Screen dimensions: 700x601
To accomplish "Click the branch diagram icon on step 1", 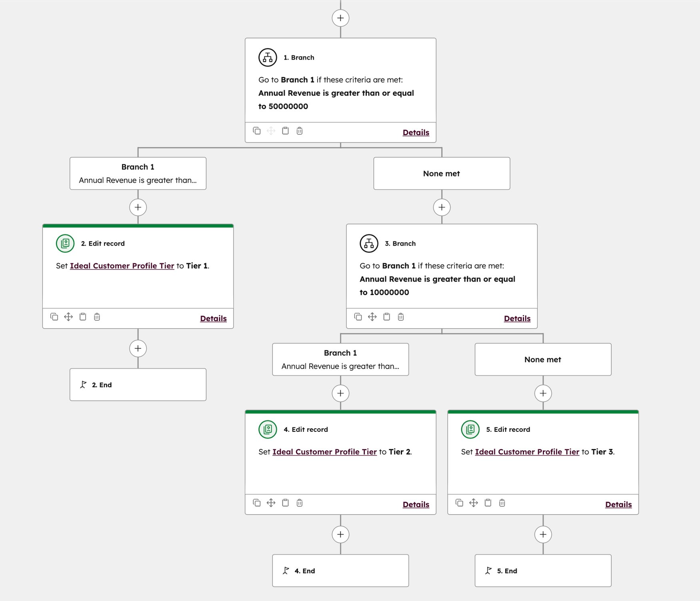I will coord(267,57).
